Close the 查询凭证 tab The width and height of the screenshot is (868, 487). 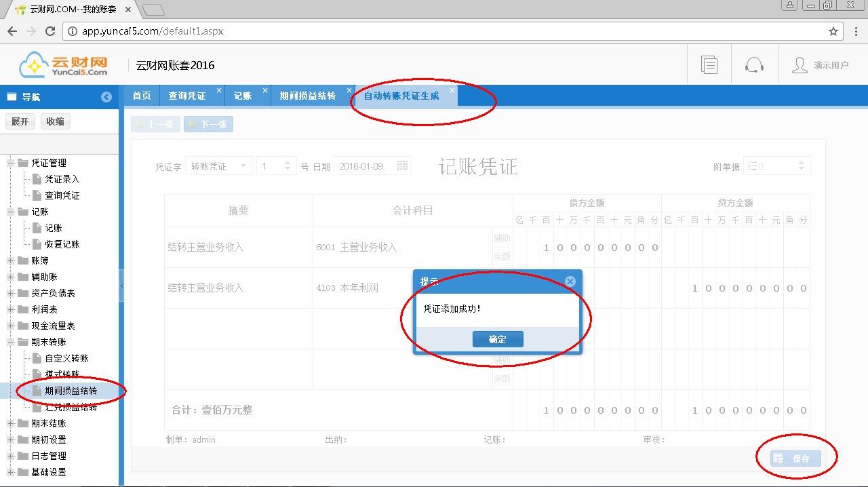click(x=219, y=90)
